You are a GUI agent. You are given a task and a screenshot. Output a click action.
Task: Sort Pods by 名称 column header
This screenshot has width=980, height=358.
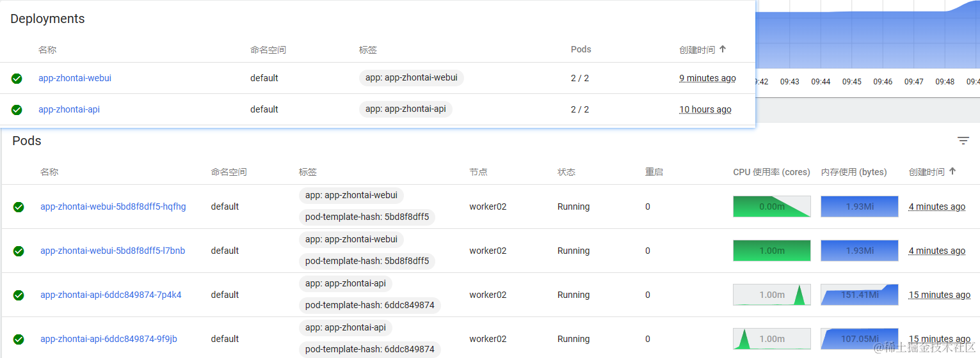(x=49, y=172)
